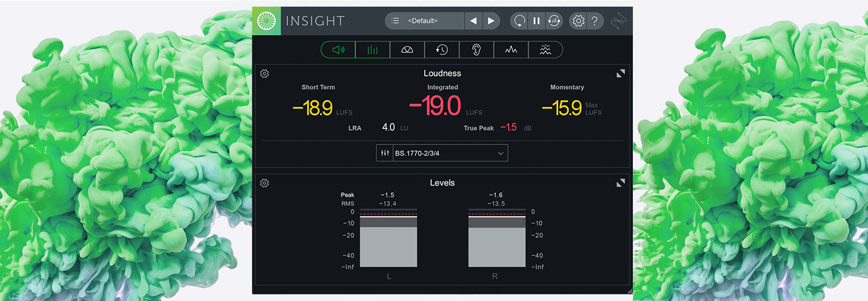Toggle the Loudness module speaker tab
The image size is (868, 301).
click(338, 50)
